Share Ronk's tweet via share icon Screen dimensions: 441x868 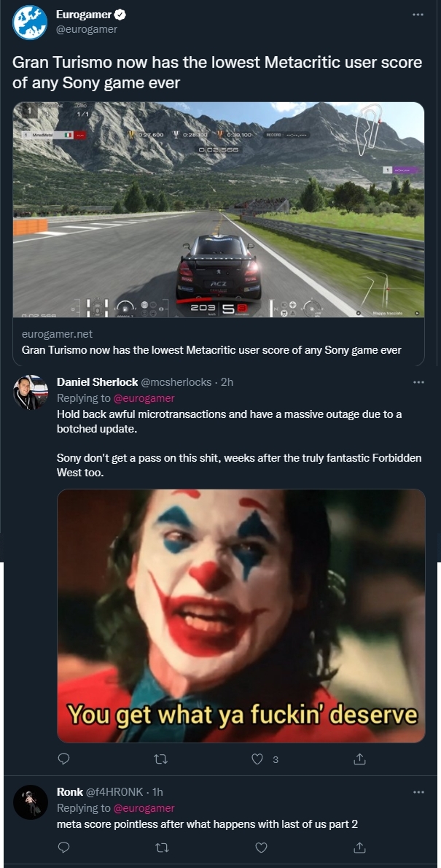click(x=359, y=848)
